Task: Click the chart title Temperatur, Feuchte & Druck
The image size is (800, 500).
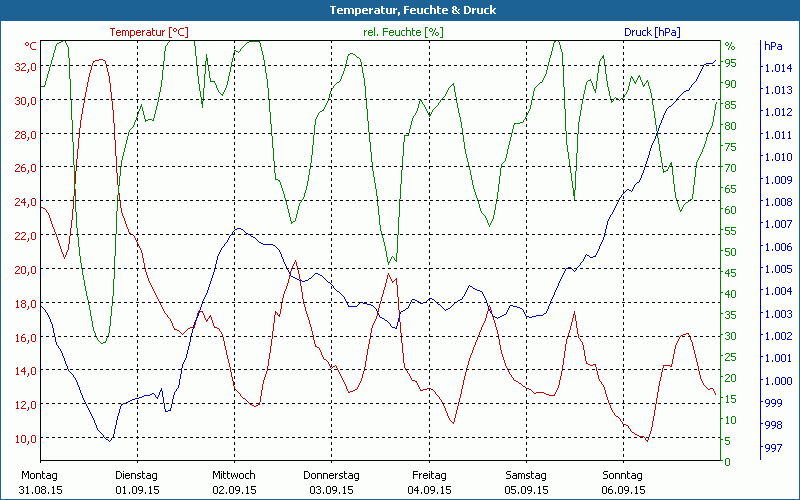Action: pos(399,10)
